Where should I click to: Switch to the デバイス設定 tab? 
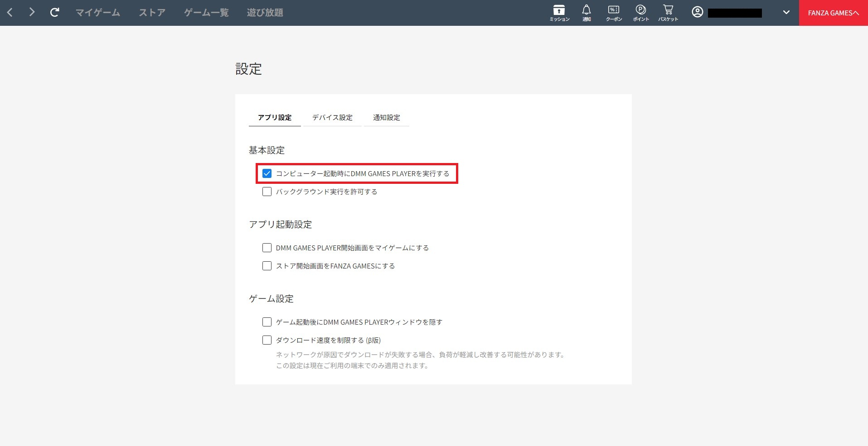(x=332, y=118)
